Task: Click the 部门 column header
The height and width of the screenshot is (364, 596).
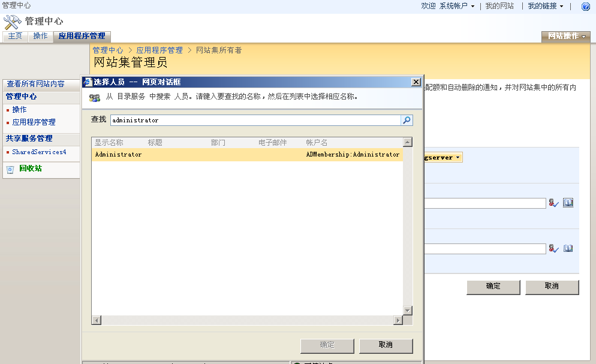Action: click(218, 143)
